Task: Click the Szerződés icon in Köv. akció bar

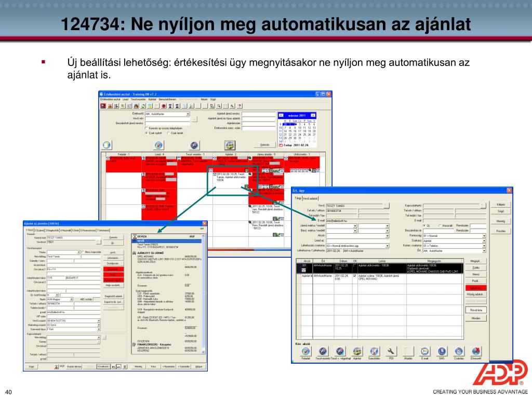Action: pos(374,351)
